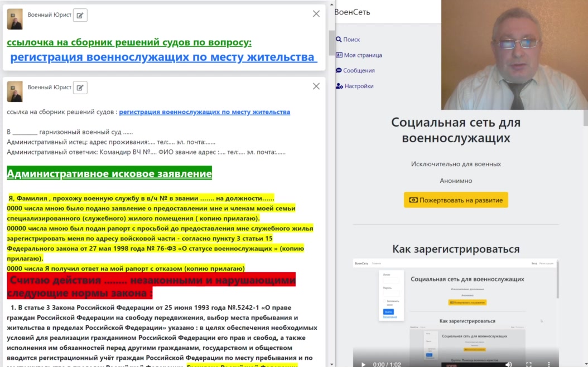Open the video's three-dot options menu
The width and height of the screenshot is (588, 367).
coord(548,364)
